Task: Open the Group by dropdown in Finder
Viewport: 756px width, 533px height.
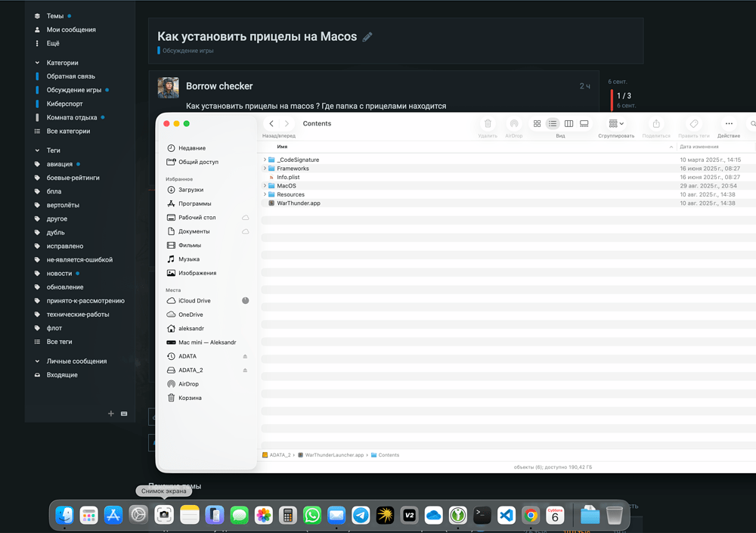Action: (x=616, y=123)
